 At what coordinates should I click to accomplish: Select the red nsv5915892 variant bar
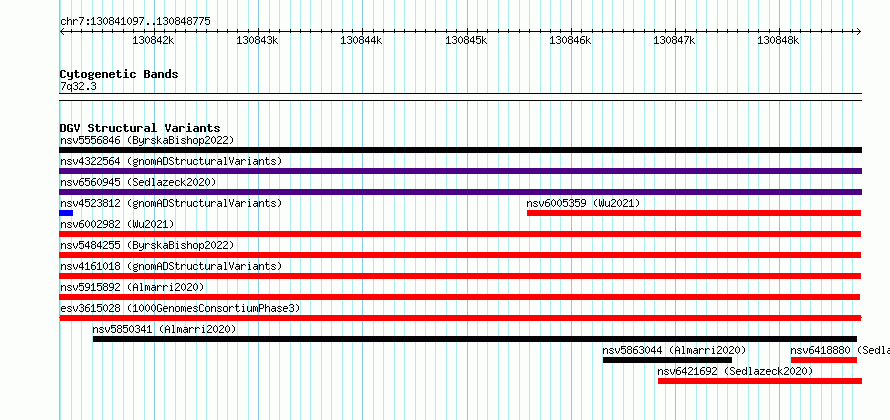[460, 297]
